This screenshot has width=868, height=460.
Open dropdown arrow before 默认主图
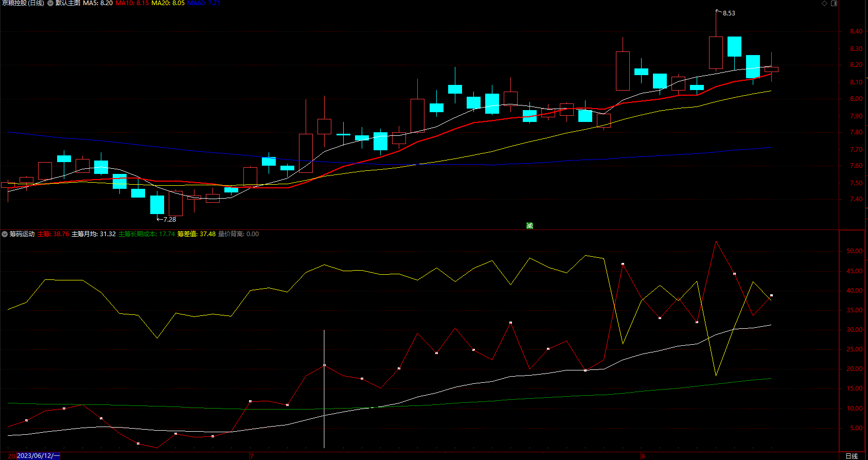coord(50,3)
